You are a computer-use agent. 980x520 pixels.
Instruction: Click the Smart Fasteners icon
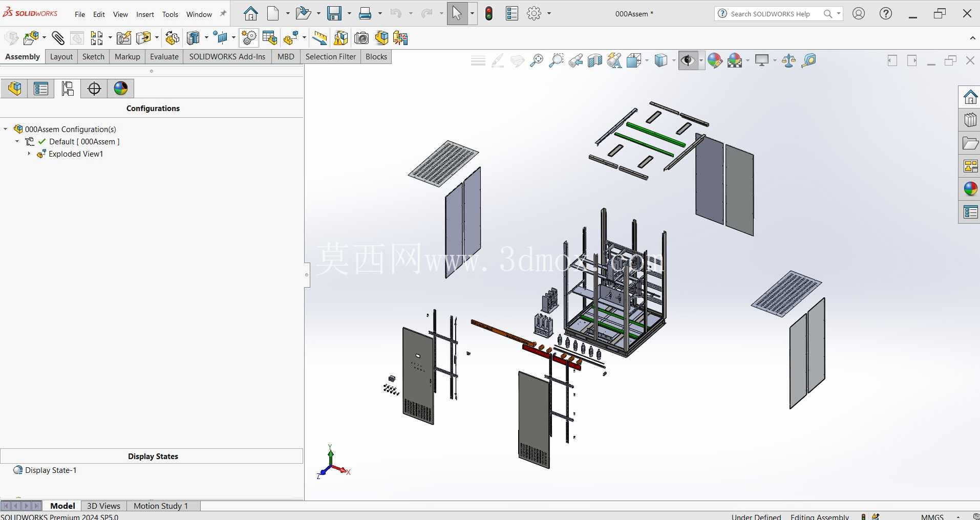[124, 38]
